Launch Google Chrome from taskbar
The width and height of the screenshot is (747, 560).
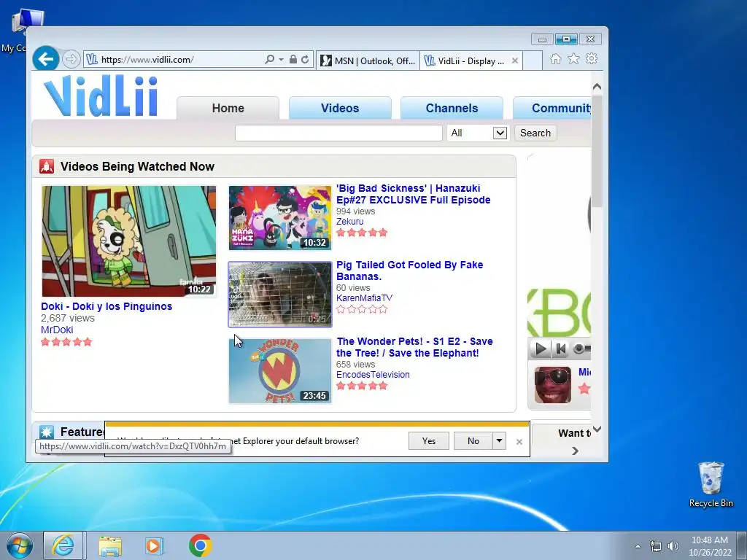click(x=200, y=545)
